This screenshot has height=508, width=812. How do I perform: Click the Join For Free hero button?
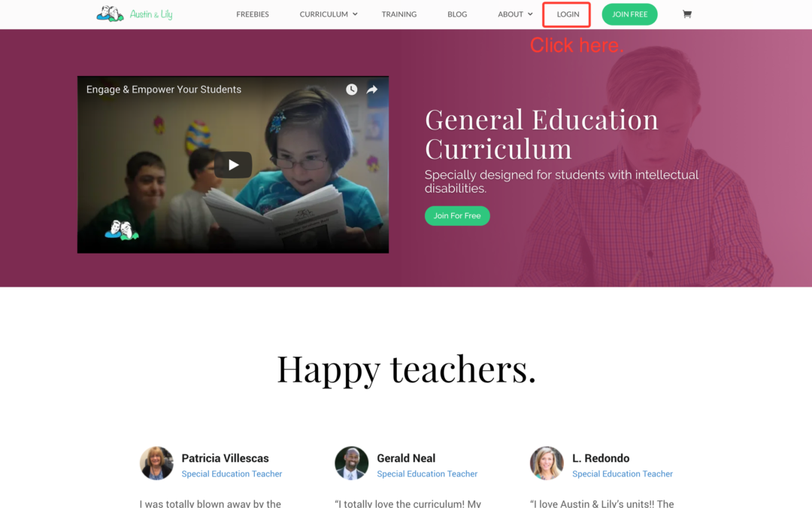point(457,216)
